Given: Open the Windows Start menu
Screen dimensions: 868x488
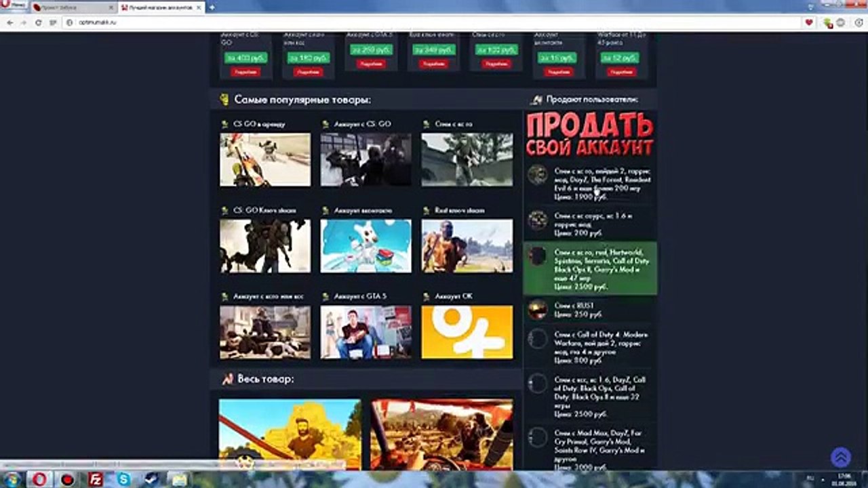Looking at the screenshot, I should [12, 479].
